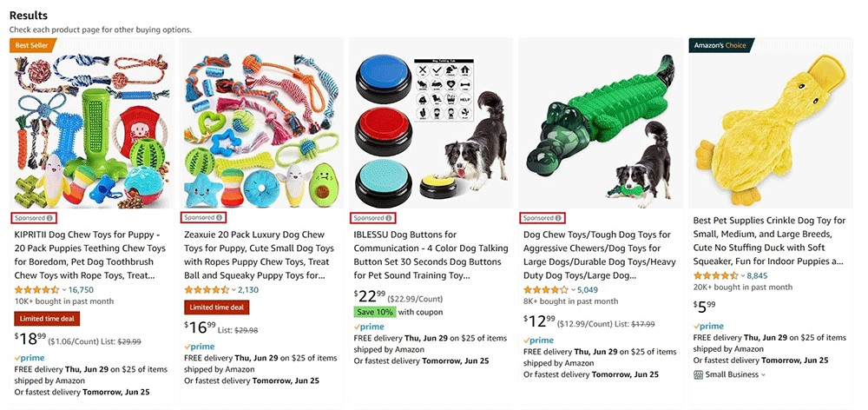
Task: Click Sponsored info icon on KIPRITII listing
Action: (49, 218)
